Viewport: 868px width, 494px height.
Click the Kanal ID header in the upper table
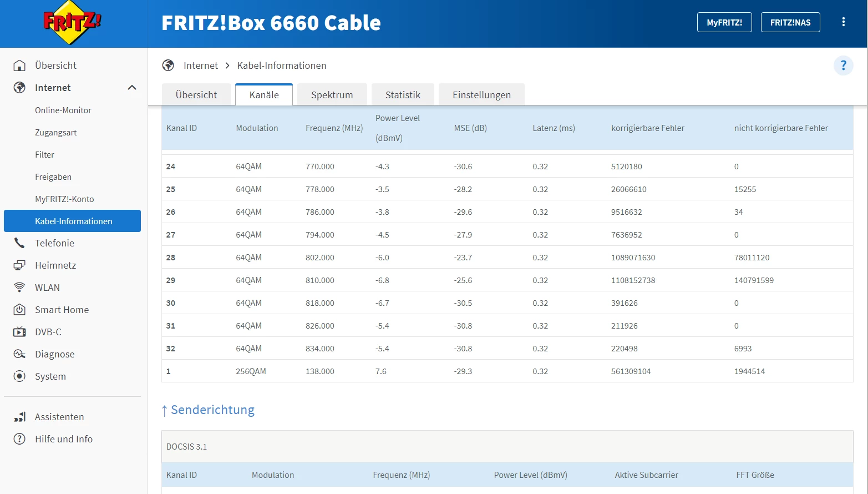tap(181, 128)
